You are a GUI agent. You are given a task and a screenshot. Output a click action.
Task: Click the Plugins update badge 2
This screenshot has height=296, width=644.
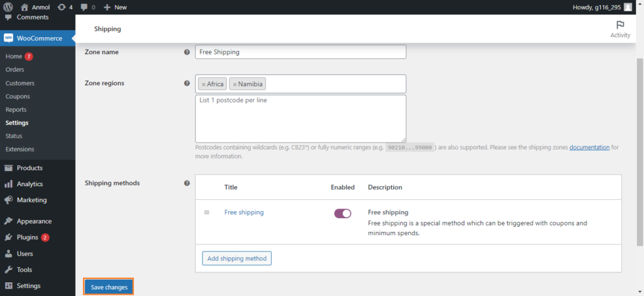(x=45, y=238)
